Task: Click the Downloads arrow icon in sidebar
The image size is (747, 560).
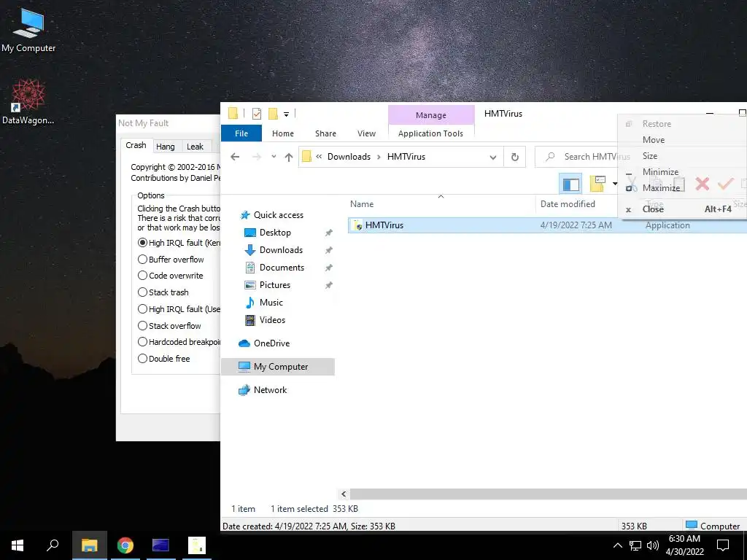Action: point(249,250)
